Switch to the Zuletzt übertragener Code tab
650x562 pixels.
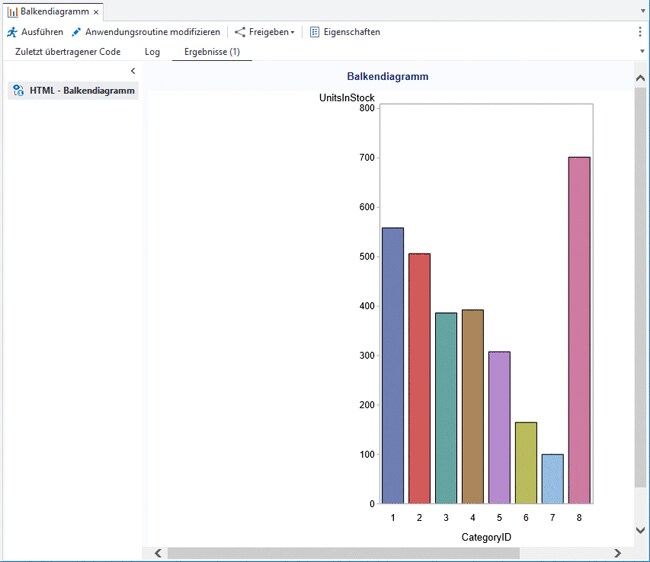click(68, 52)
